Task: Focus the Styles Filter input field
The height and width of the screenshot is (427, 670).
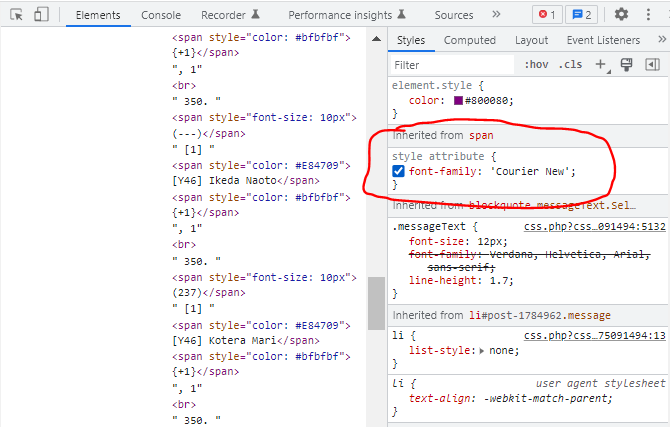Action: coord(452,65)
